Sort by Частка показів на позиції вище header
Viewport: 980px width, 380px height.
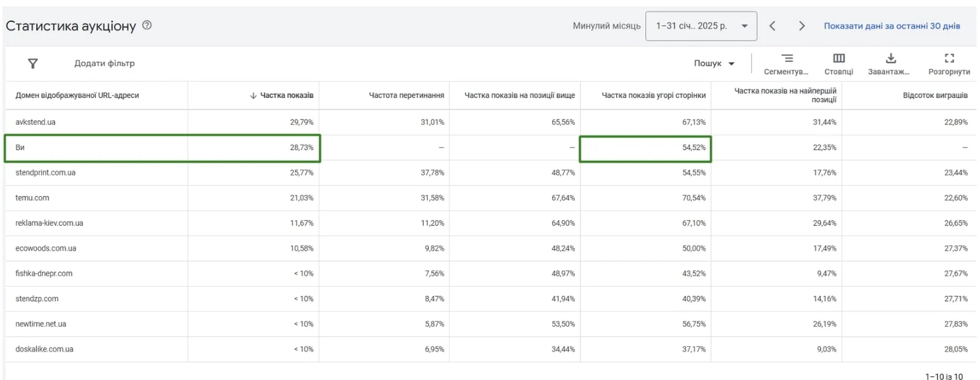pos(520,95)
